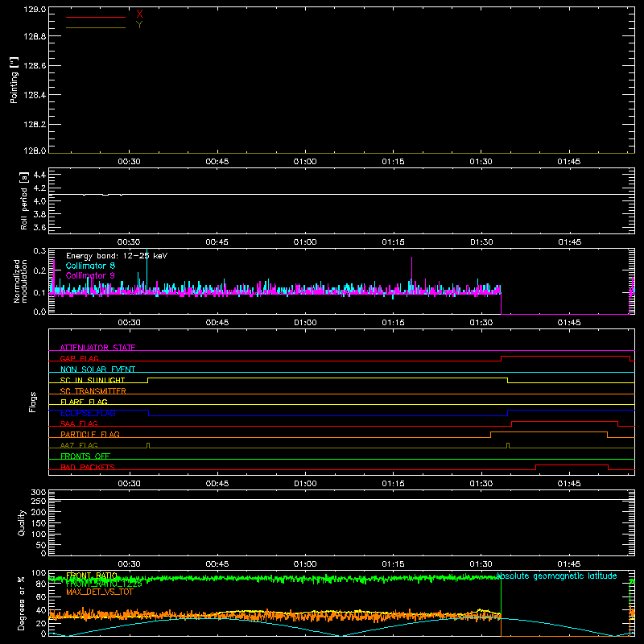The width and height of the screenshot is (644, 644).
Task: Click the GAP_FLAG label
Action: 79,358
